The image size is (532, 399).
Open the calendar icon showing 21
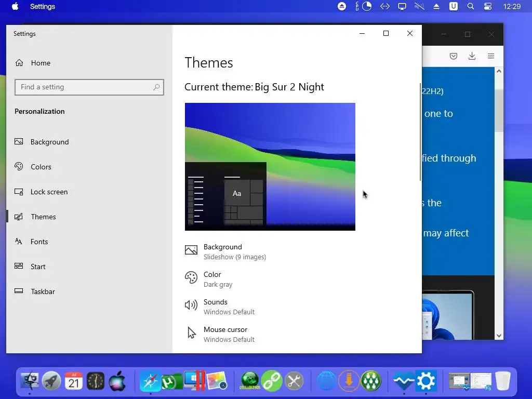(74, 381)
